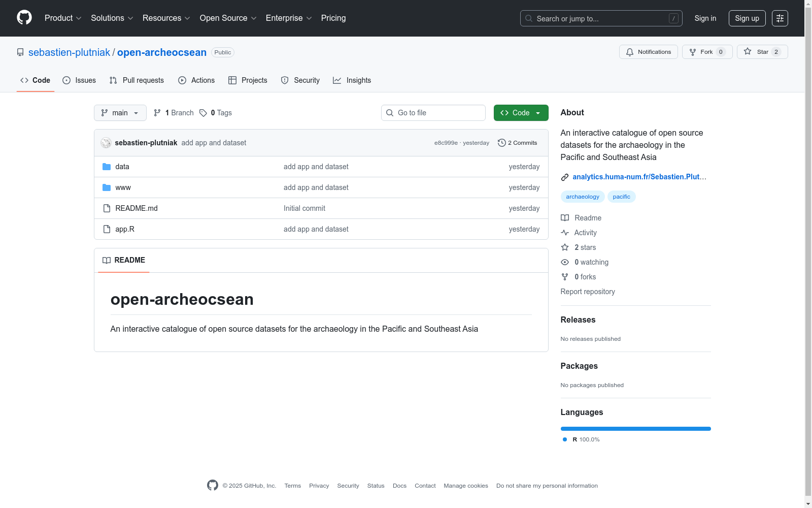Screen dimensions: 812x508
Task: Click the GitHub logo in header
Action: pos(24,18)
